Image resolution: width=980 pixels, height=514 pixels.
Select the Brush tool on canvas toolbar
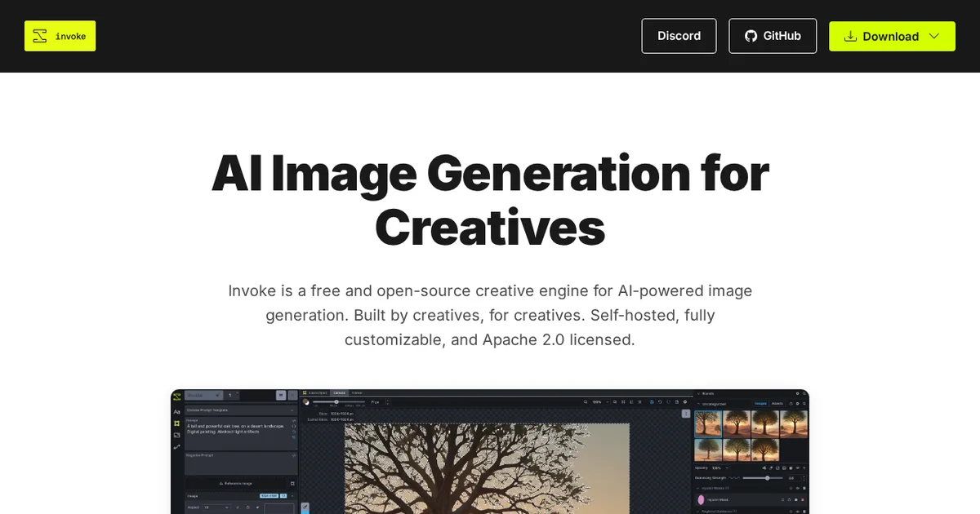305,506
